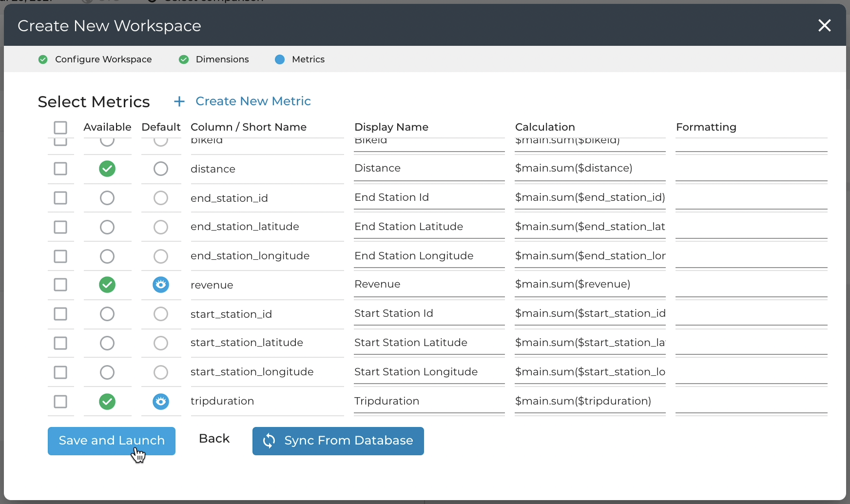Click Create New Metric link
This screenshot has width=850, height=504.
click(253, 101)
